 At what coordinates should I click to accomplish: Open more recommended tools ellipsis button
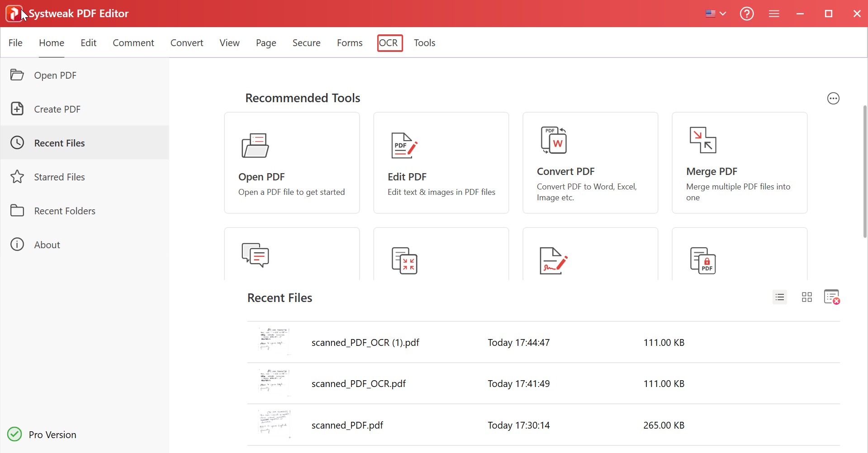click(x=833, y=99)
